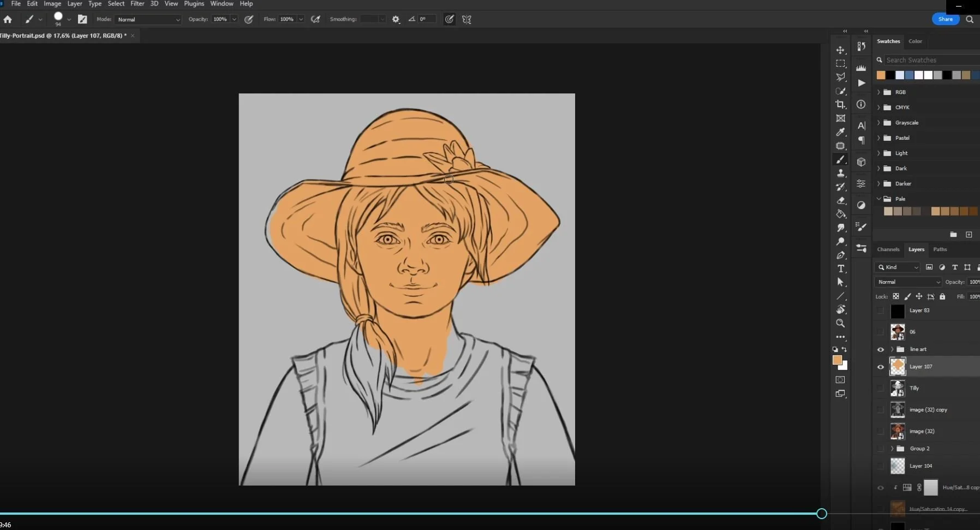Open the brush blend Mode dropdown
This screenshot has width=980, height=530.
[x=148, y=20]
